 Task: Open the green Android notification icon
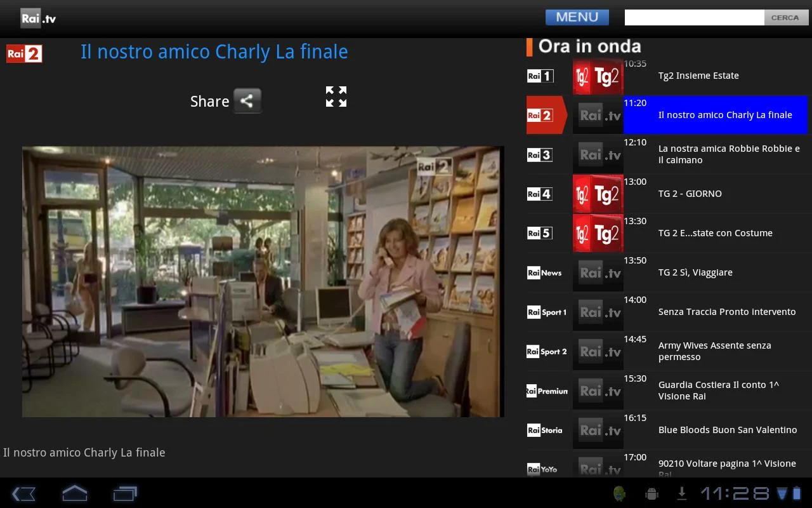(x=620, y=493)
